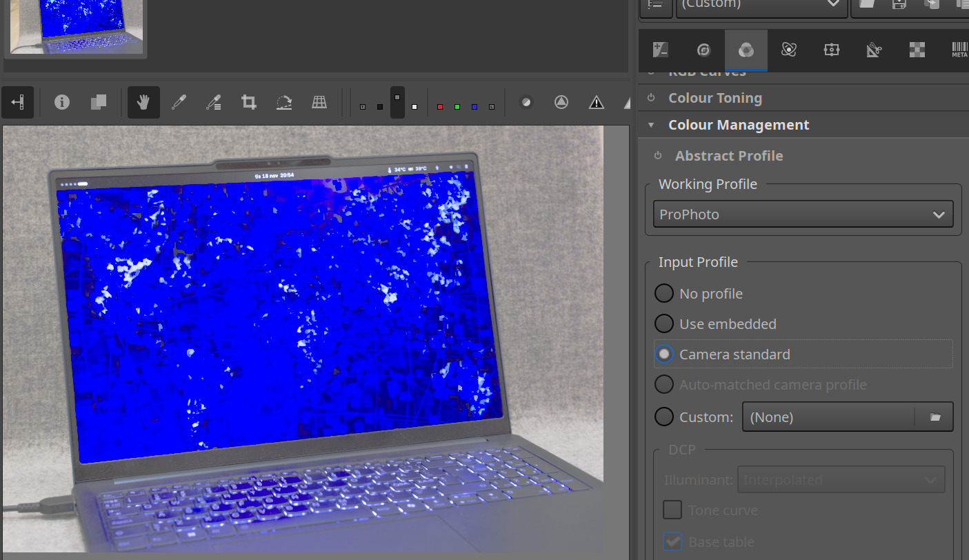Select 'No profile' input profile option
The width and height of the screenshot is (969, 560).
[x=663, y=294]
